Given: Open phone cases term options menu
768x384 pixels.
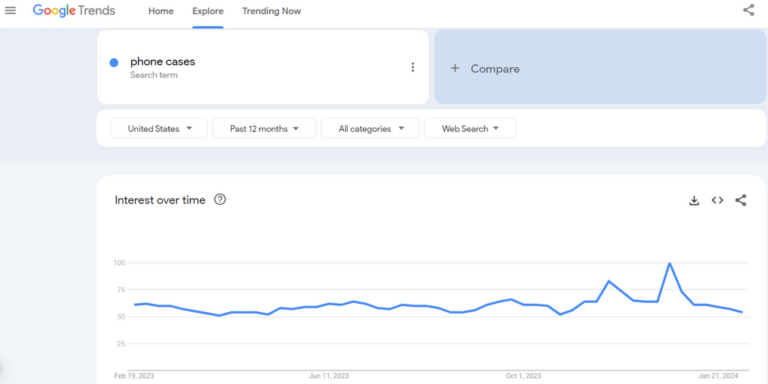Looking at the screenshot, I should click(x=412, y=67).
